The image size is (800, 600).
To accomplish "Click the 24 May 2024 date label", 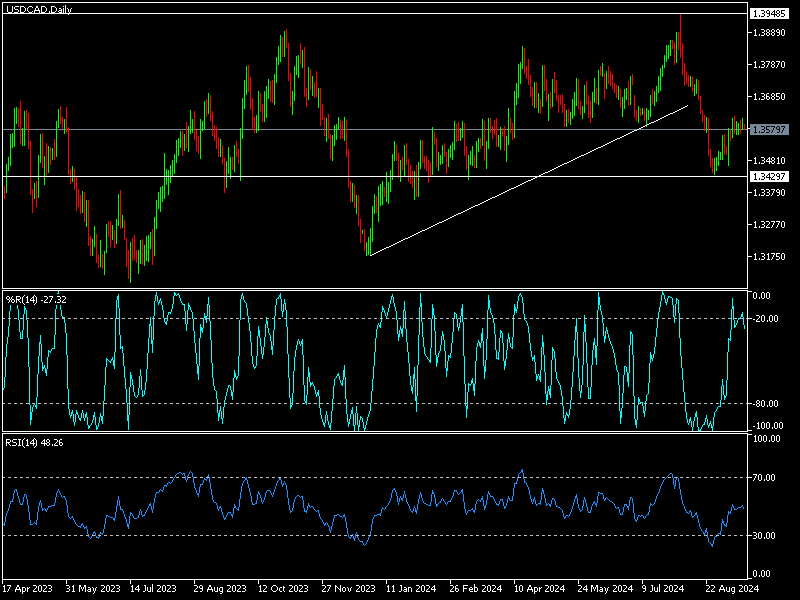I will tap(605, 589).
